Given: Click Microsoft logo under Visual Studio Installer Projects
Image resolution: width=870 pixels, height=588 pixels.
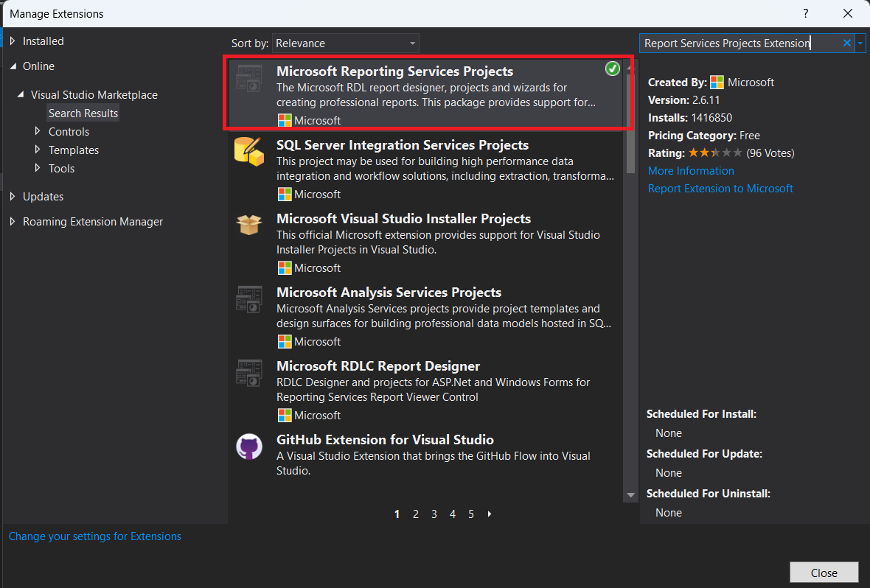Looking at the screenshot, I should [285, 268].
